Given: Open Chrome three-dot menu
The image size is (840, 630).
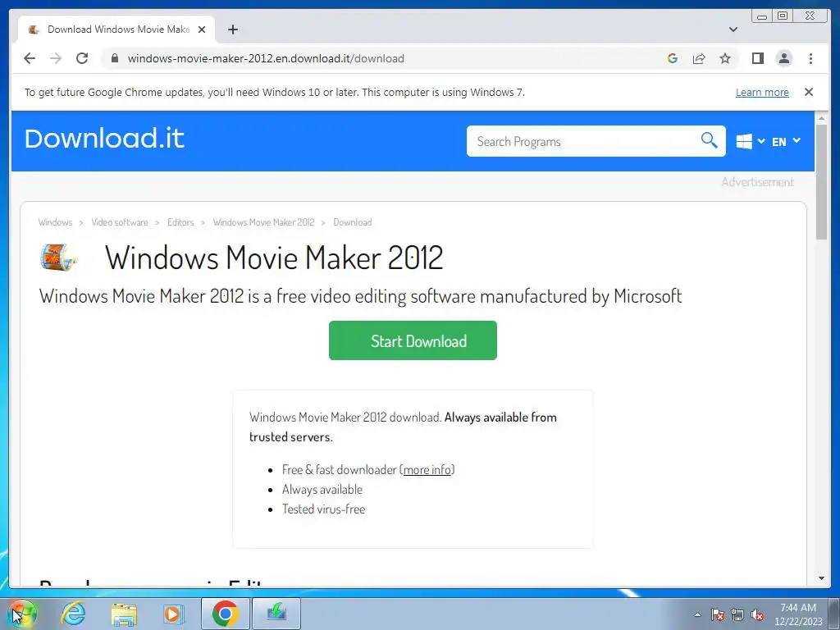Looking at the screenshot, I should [810, 58].
